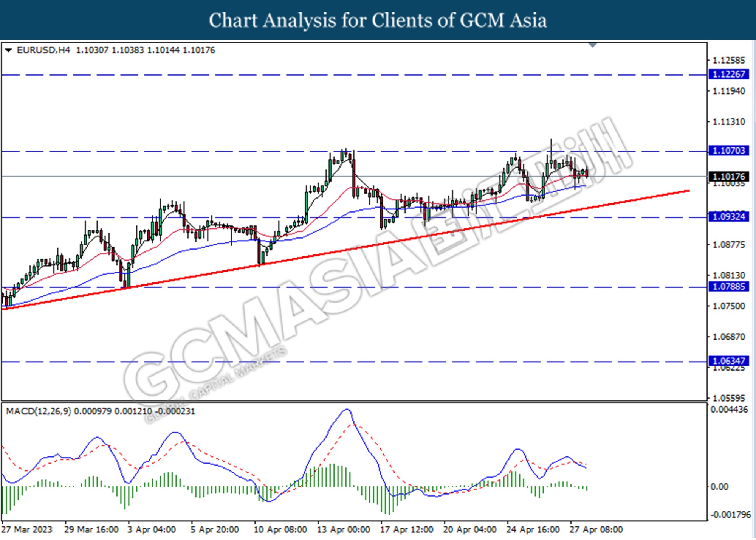Select the 1.07885 price level label
The width and height of the screenshot is (756, 540).
728,287
